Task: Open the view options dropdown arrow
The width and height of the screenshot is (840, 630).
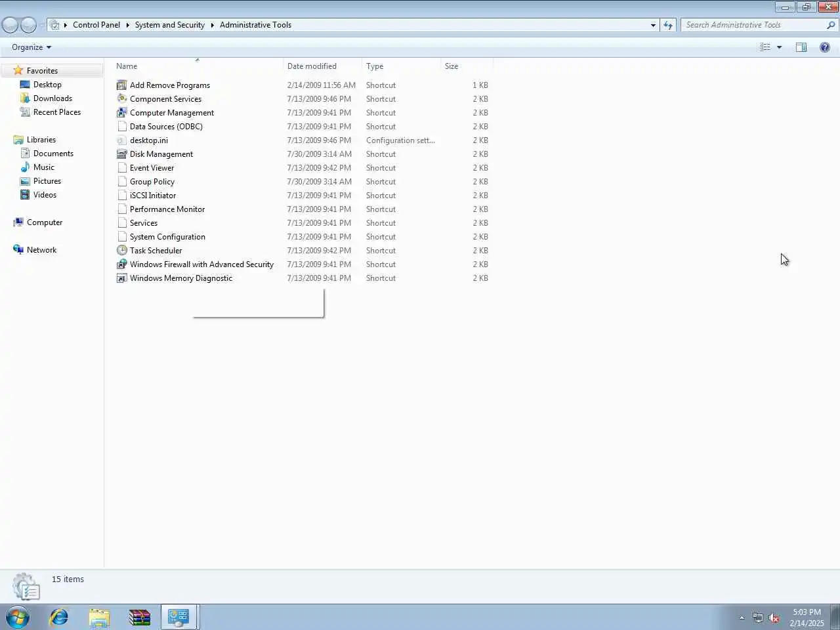Action: click(779, 47)
